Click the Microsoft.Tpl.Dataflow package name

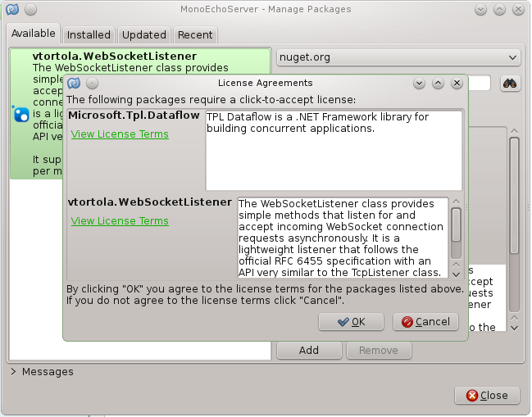(134, 116)
